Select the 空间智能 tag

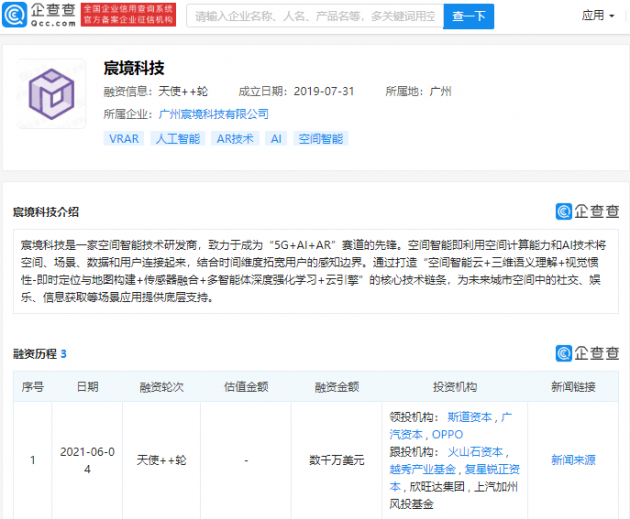click(321, 139)
